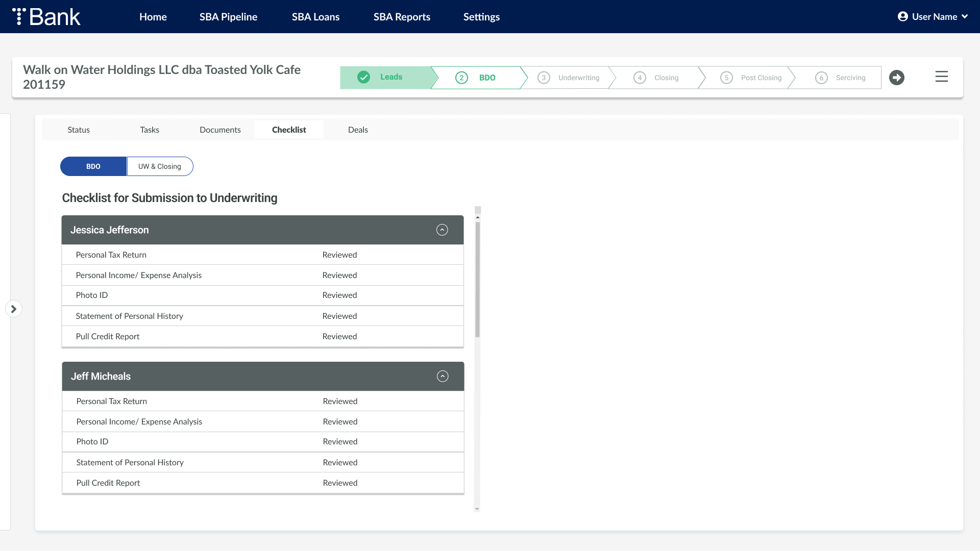Viewport: 980px width, 551px height.
Task: Click the dark arrow next-stage icon
Action: coord(897,78)
